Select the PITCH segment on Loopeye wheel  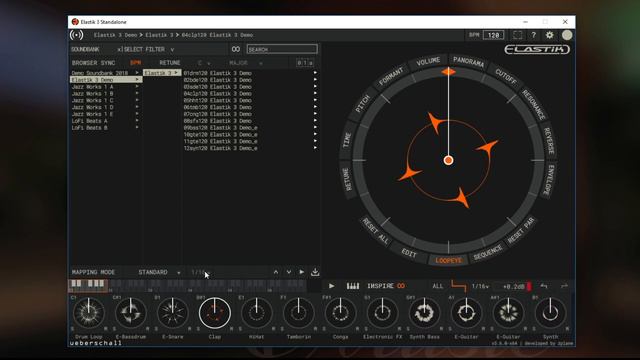point(362,104)
